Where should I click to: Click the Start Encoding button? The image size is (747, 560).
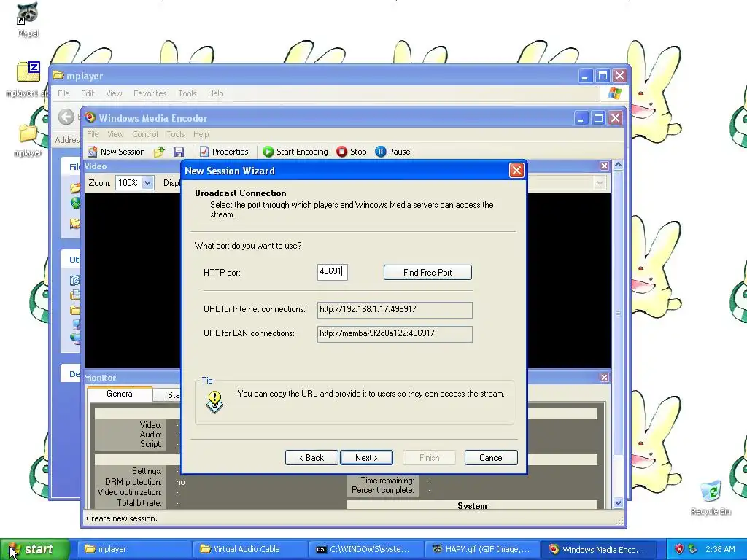[x=295, y=152]
